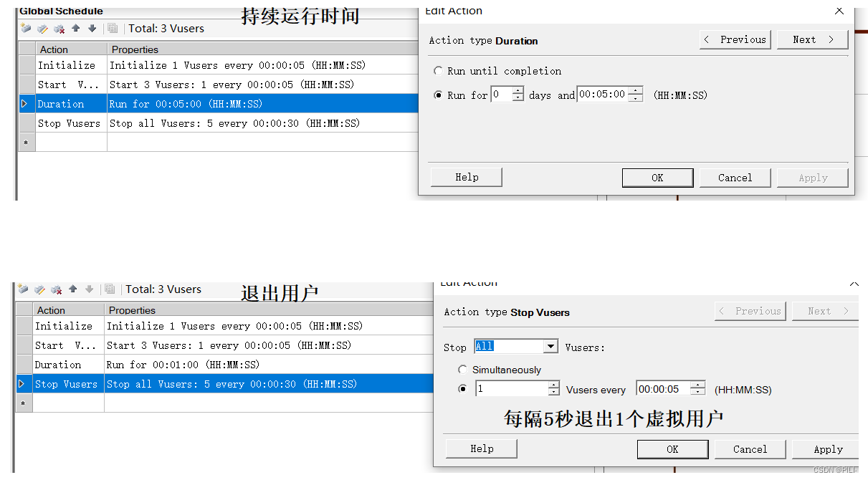Select Run until completion option
This screenshot has height=480, width=868.
click(437, 70)
